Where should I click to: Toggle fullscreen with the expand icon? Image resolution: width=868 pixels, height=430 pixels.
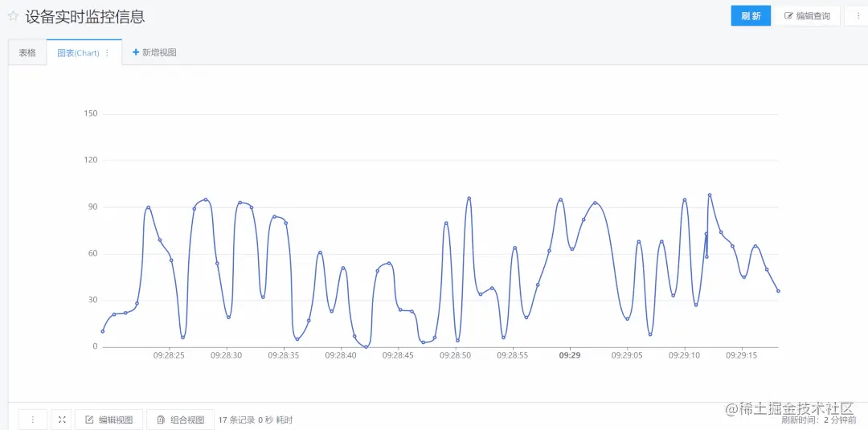point(61,420)
